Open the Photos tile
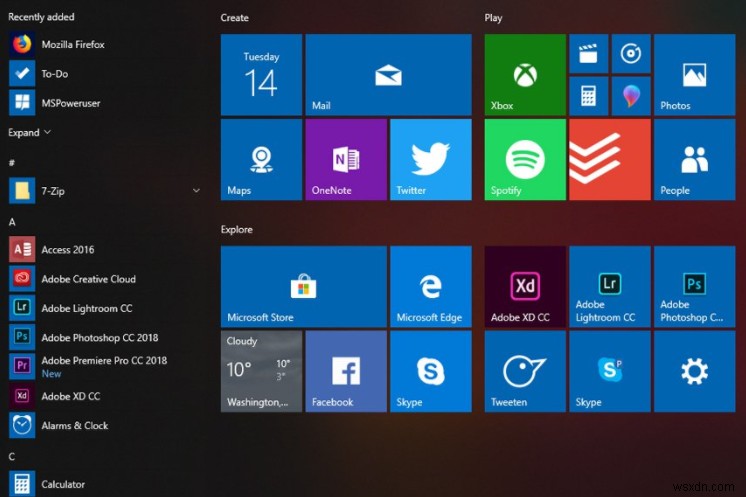 point(695,75)
